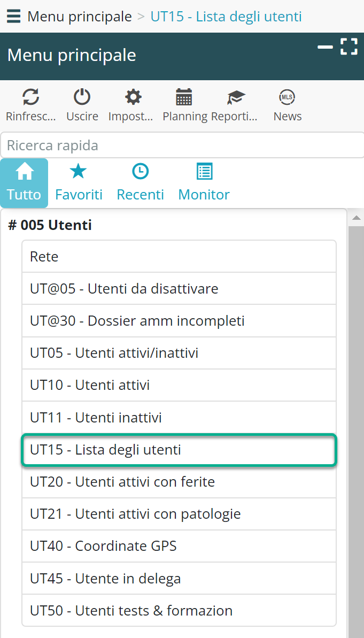Open the Reporting graduation cap icon
The image size is (364, 638).
[x=235, y=97]
